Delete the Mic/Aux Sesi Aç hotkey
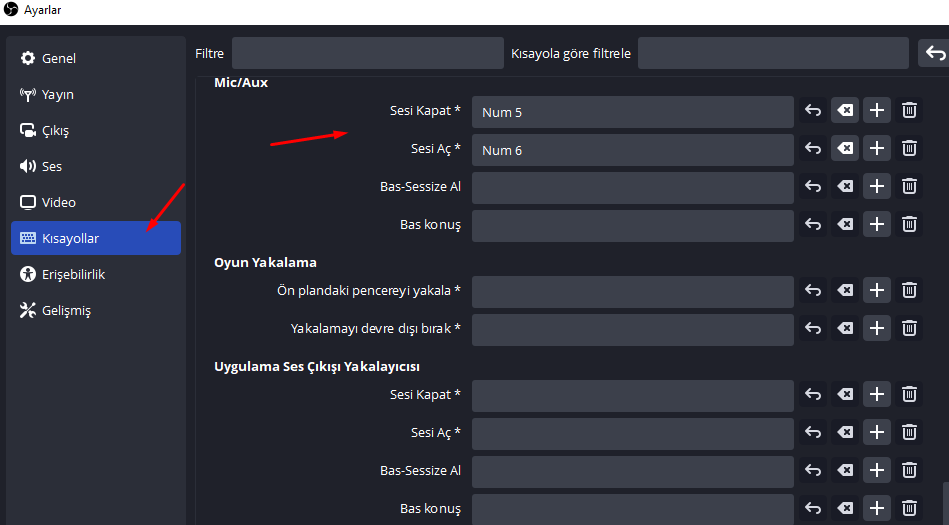This screenshot has height=525, width=949. 909,149
